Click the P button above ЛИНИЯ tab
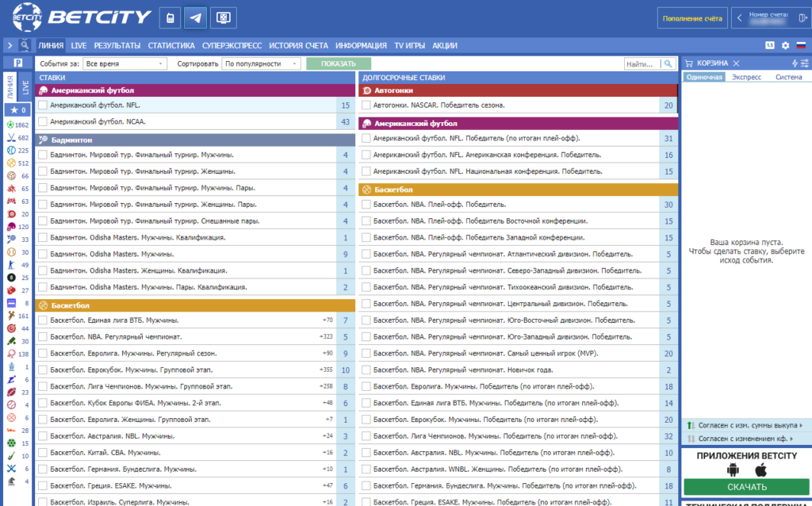This screenshot has height=506, width=812. coord(17,63)
